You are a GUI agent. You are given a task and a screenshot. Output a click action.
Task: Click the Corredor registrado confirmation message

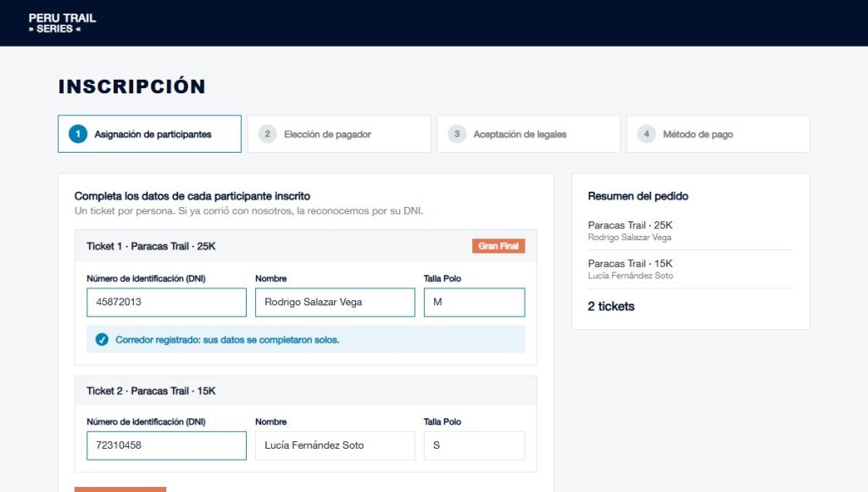(x=305, y=339)
